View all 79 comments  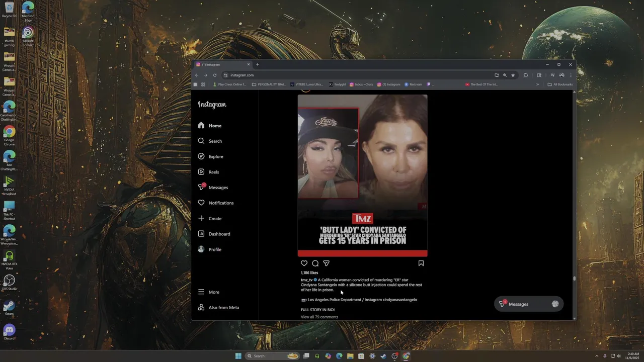(319, 317)
